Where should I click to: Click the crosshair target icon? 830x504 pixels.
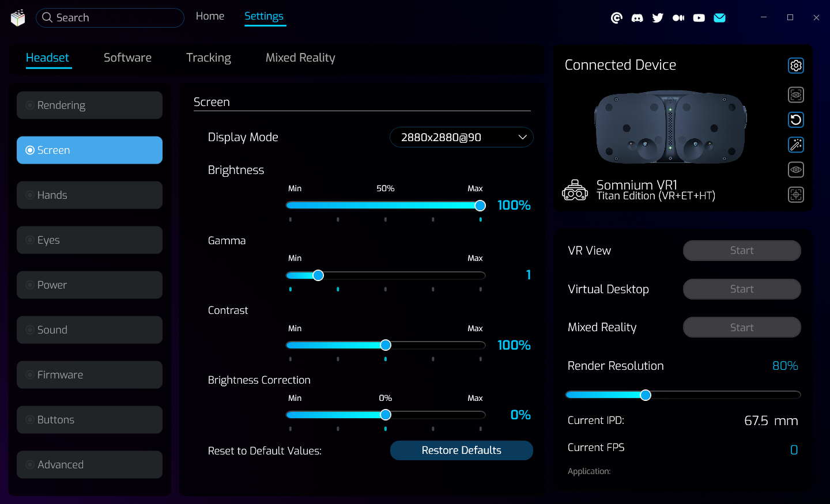click(796, 195)
